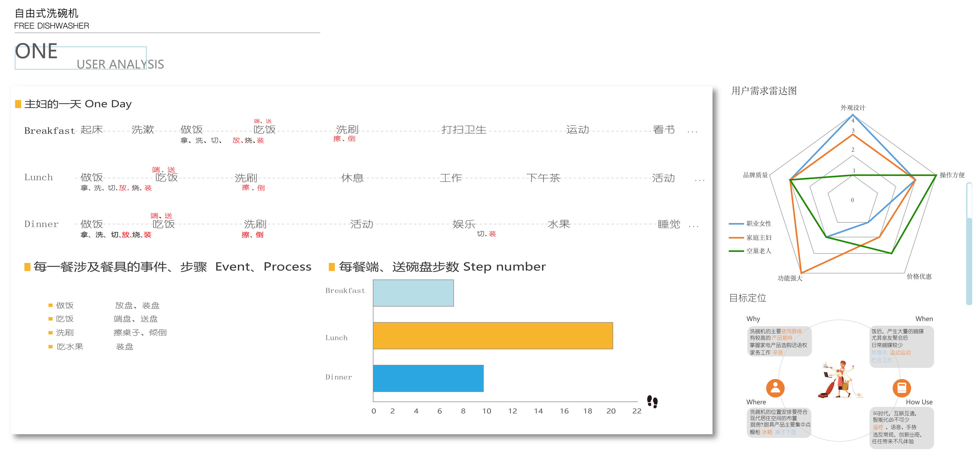Click the How Use description bubble
The image size is (980, 458).
tap(901, 428)
